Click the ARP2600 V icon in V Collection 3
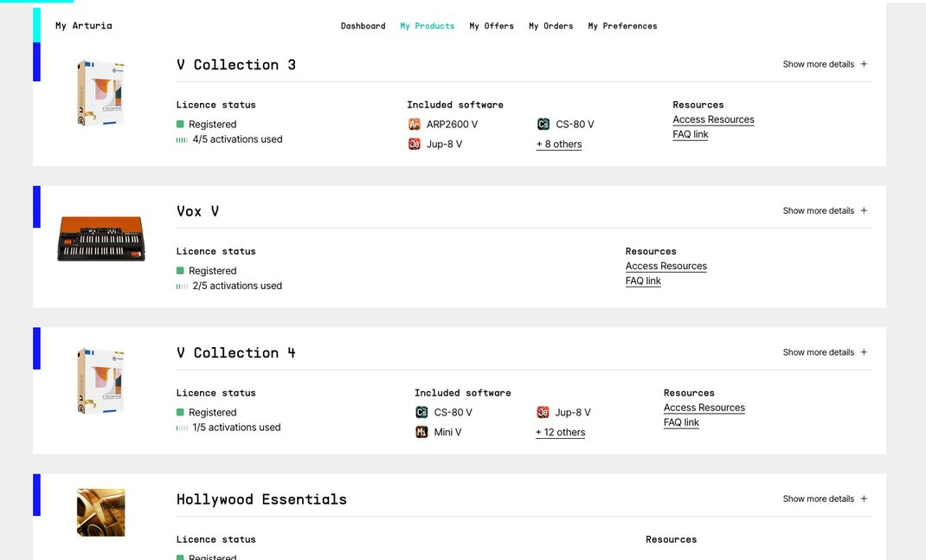 coord(415,125)
